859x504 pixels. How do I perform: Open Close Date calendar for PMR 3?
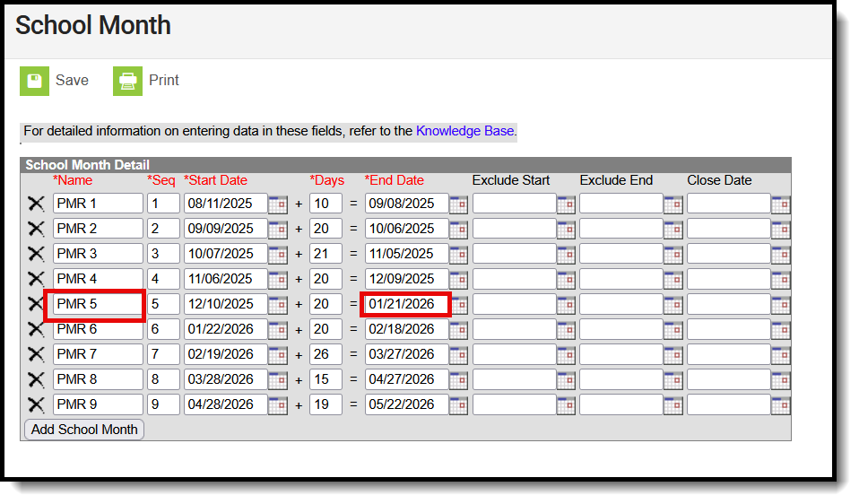(781, 255)
